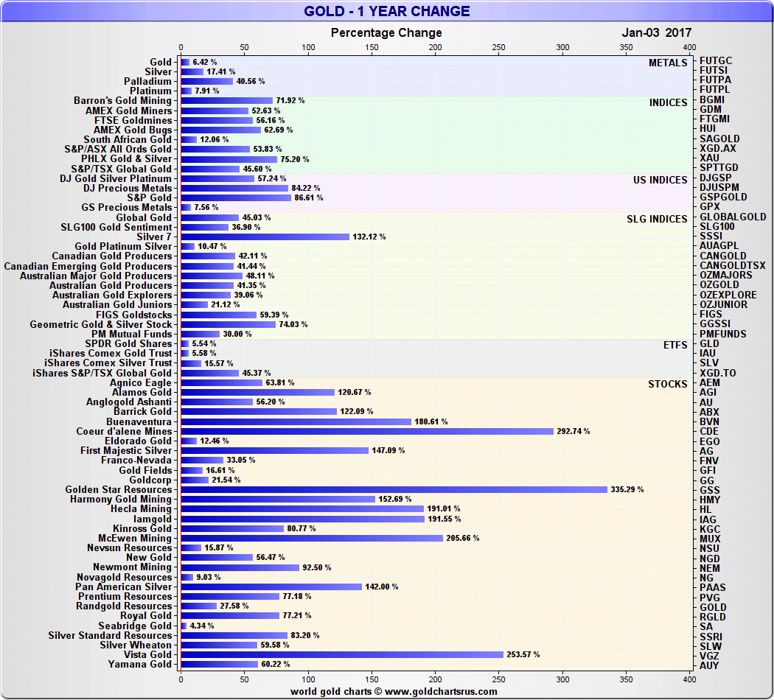Click the "SLG100 Gold Sentiment" label
Screen dimensions: 774x700
click(116, 227)
